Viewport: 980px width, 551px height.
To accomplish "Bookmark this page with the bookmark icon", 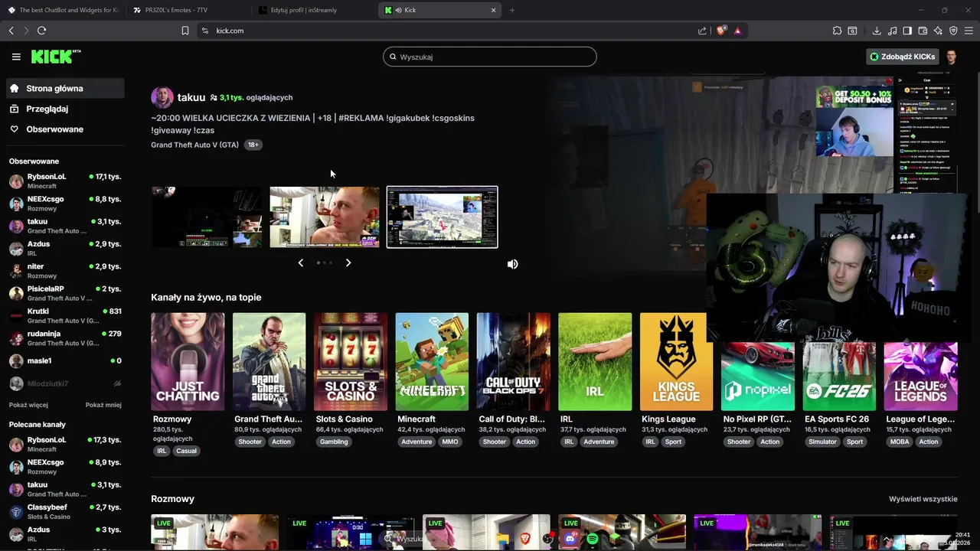I will (x=185, y=31).
